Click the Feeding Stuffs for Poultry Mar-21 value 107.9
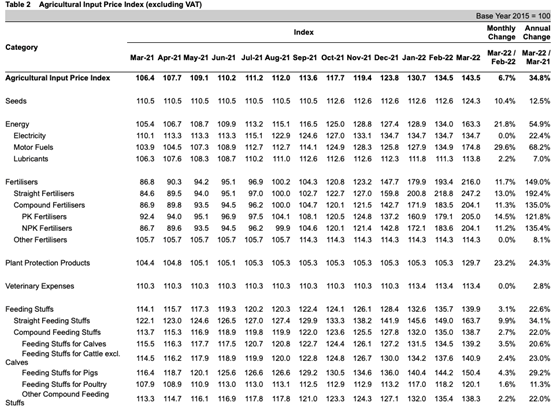Screen dimensions: 552x407 coord(145,384)
